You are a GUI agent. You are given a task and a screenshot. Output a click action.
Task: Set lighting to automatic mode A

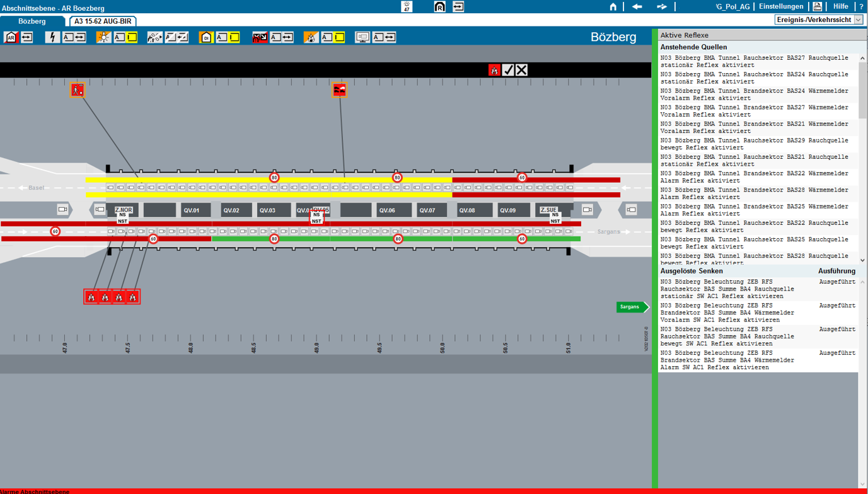click(119, 38)
